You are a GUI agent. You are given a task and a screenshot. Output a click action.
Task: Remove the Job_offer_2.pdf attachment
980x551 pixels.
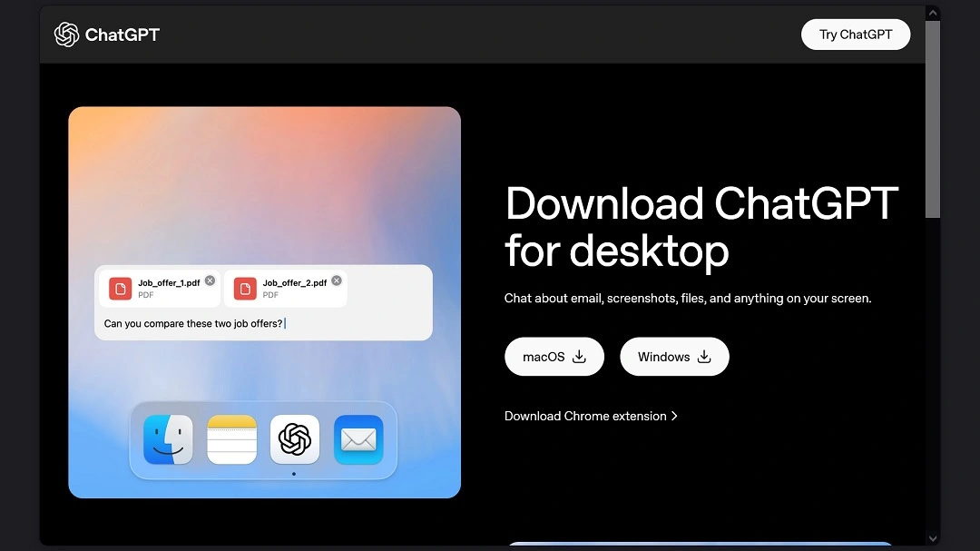point(337,280)
